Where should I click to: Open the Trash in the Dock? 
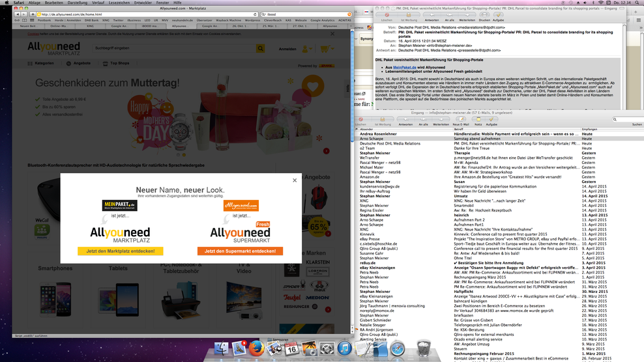[x=424, y=348]
